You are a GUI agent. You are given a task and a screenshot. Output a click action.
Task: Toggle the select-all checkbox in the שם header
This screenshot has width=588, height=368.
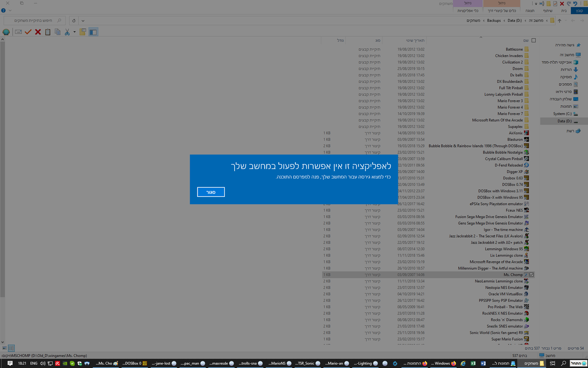pos(533,40)
